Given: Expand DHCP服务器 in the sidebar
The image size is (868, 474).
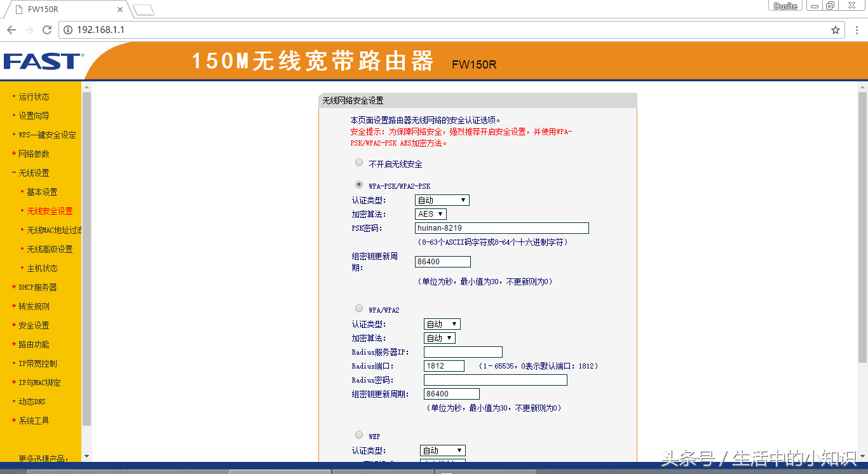Looking at the screenshot, I should (37, 287).
